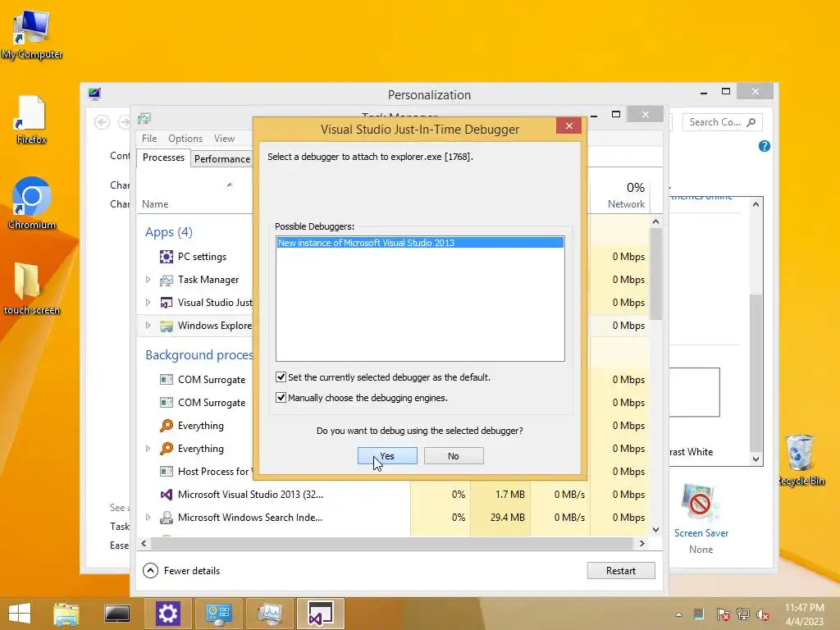Click the black monitor window taskbar icon
840x630 pixels.
116,614
